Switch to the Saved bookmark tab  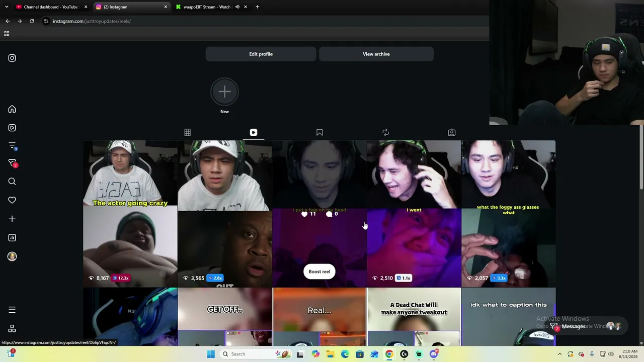[319, 132]
